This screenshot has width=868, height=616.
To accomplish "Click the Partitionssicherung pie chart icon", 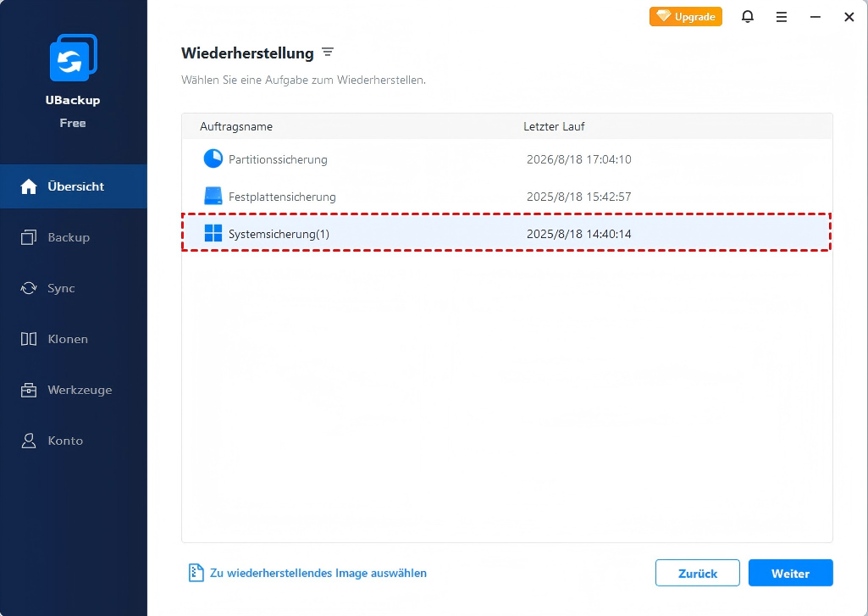I will coord(213,158).
